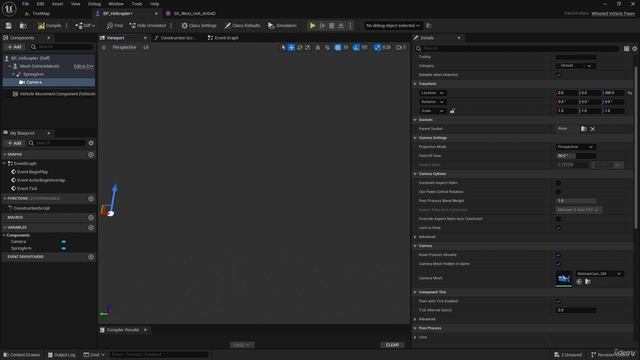Open the Asset menu
This screenshot has height=360, width=640.
[57, 4]
